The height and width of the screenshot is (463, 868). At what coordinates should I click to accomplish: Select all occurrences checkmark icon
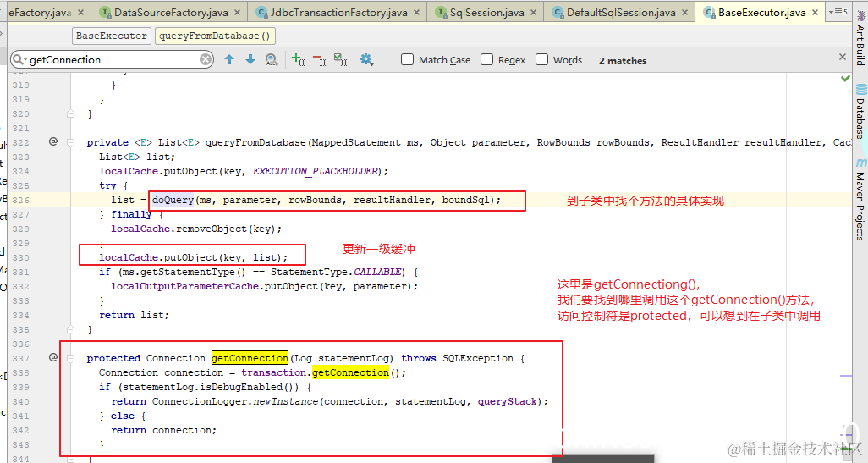click(341, 59)
